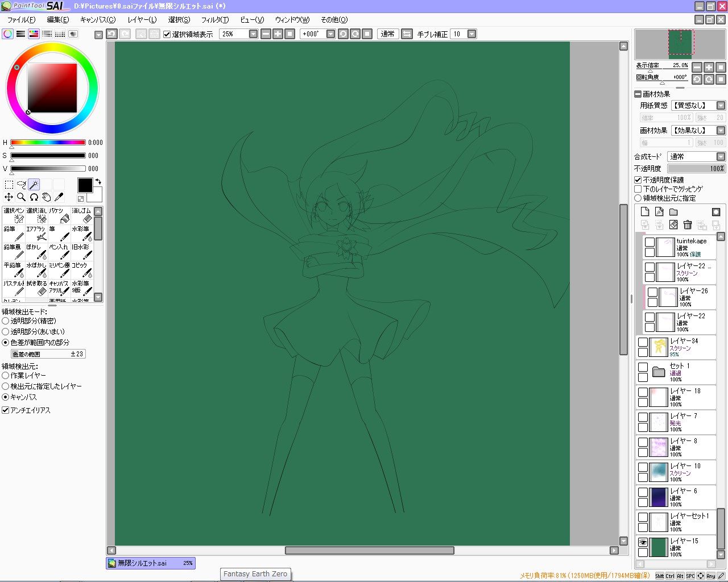Open color panel options dropdown arrow
728x582 pixels.
pos(98,35)
